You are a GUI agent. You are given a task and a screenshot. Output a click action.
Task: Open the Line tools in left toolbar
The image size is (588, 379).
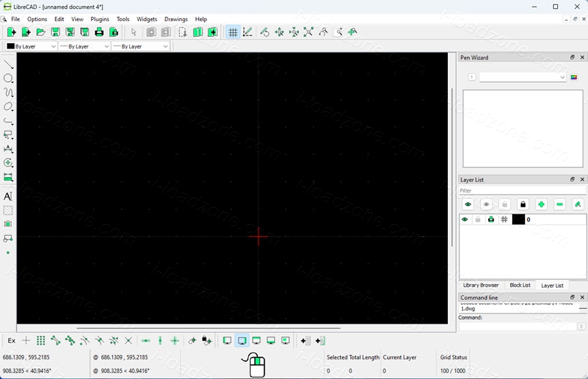tap(8, 64)
